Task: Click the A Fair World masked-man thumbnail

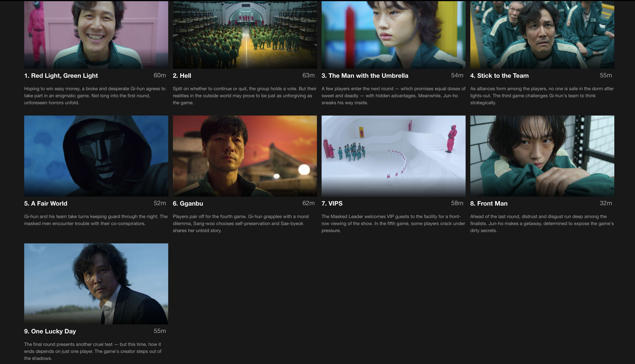Action: click(96, 156)
